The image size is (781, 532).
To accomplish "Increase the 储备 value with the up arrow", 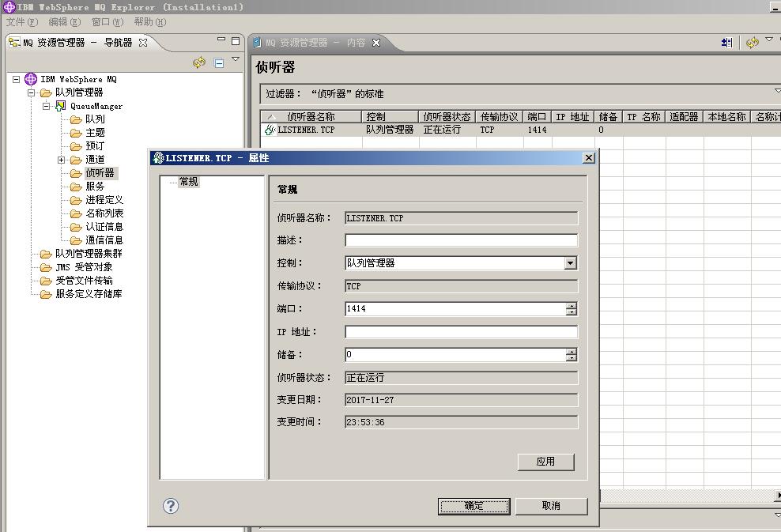I will (x=572, y=352).
